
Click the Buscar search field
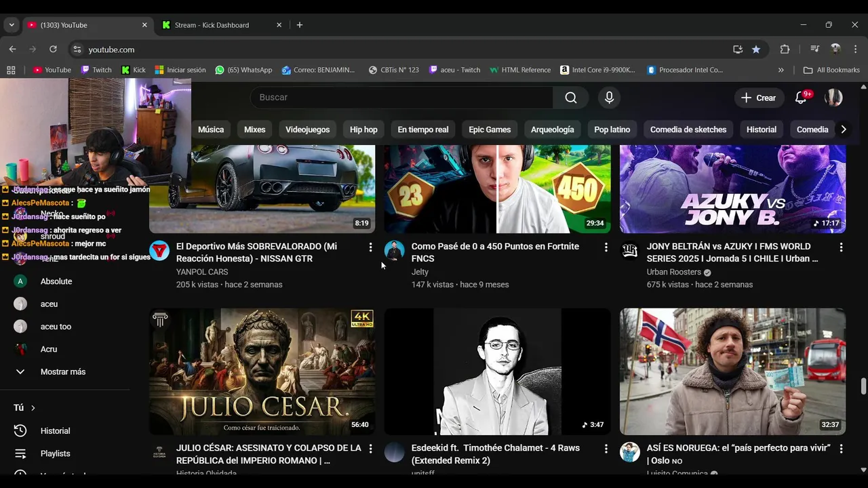pyautogui.click(x=401, y=98)
